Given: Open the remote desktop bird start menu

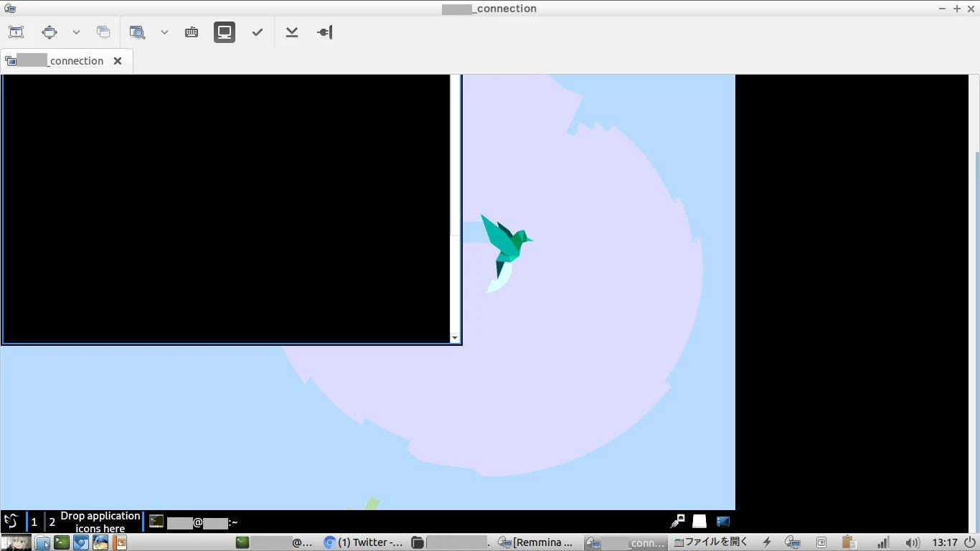Looking at the screenshot, I should (x=11, y=522).
